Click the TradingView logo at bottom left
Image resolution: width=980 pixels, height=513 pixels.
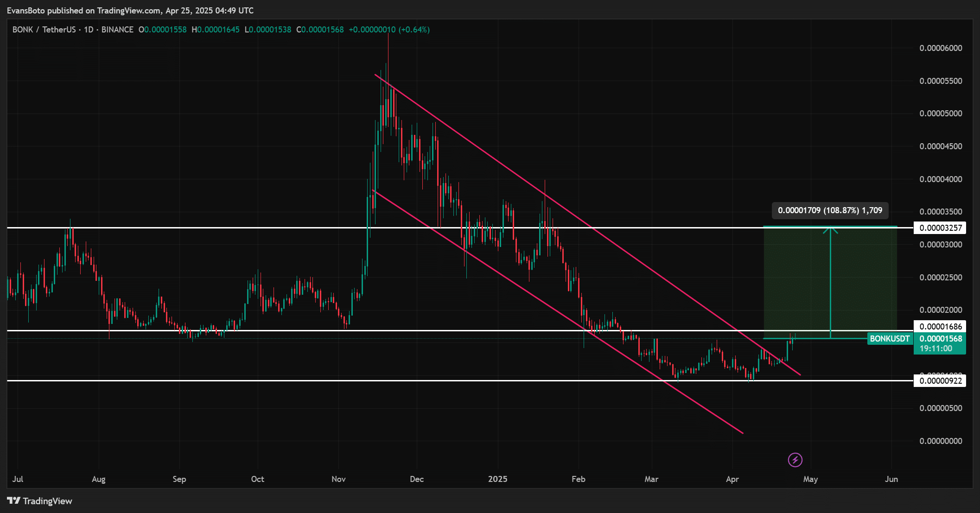(x=40, y=501)
